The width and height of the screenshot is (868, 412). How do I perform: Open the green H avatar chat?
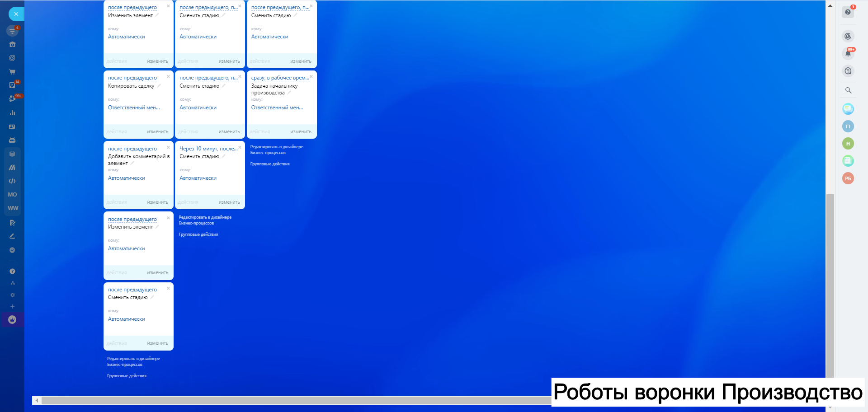(848, 144)
